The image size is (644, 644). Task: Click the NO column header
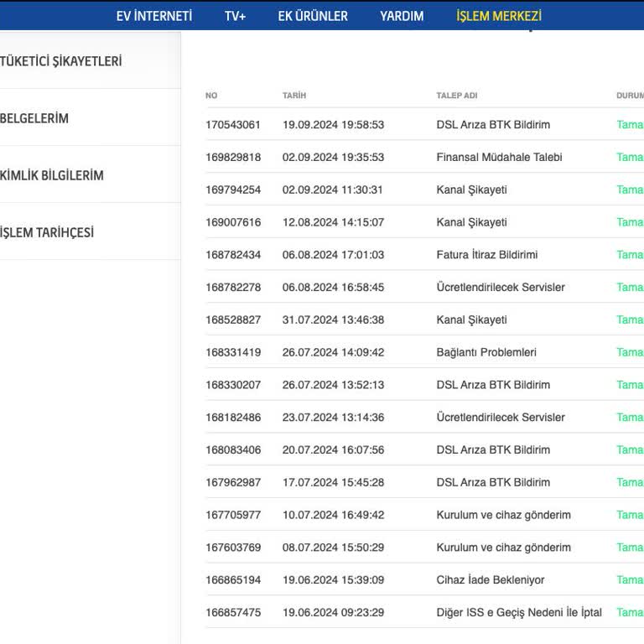(211, 96)
